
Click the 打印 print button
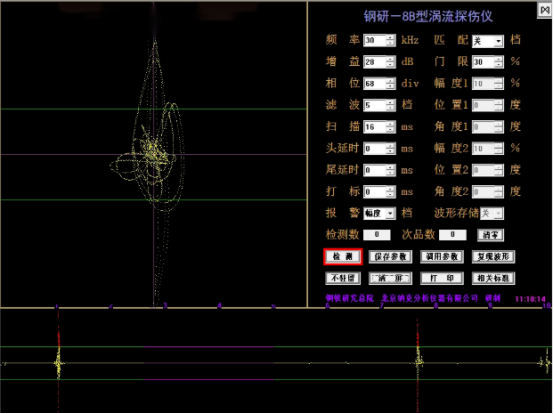(x=442, y=278)
